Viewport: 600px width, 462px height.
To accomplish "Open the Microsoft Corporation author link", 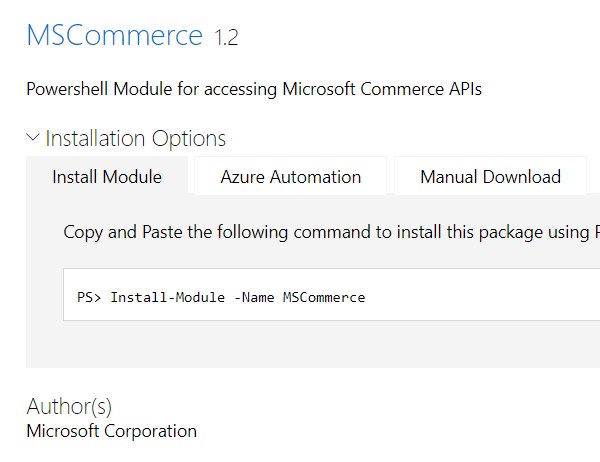I will [x=112, y=431].
